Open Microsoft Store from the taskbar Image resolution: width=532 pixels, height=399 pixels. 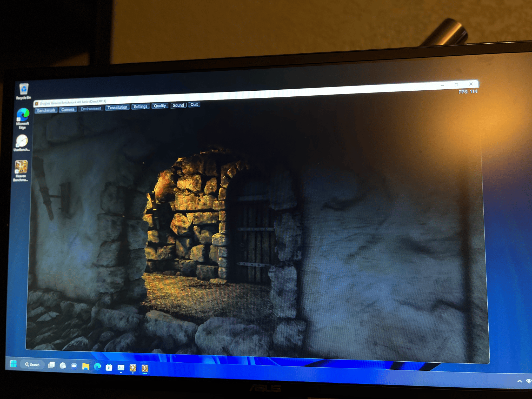[109, 367]
